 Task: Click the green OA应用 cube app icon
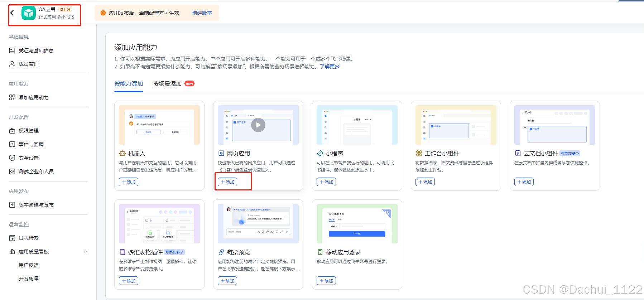point(29,13)
